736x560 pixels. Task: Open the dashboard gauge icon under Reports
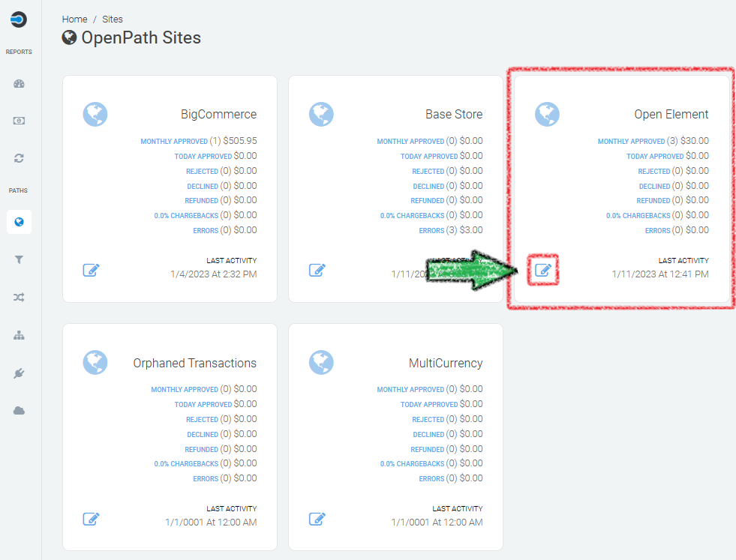[20, 84]
